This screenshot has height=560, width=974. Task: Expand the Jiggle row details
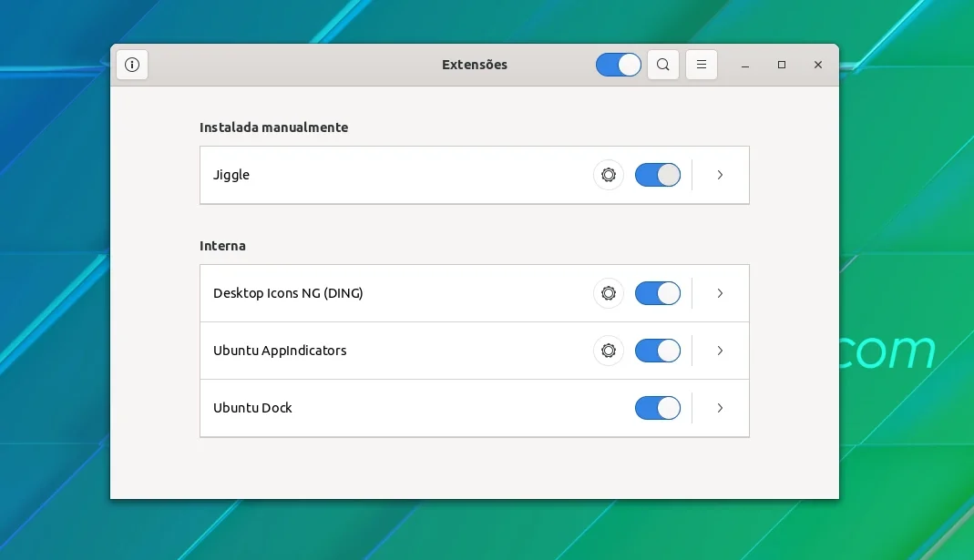pyautogui.click(x=720, y=175)
